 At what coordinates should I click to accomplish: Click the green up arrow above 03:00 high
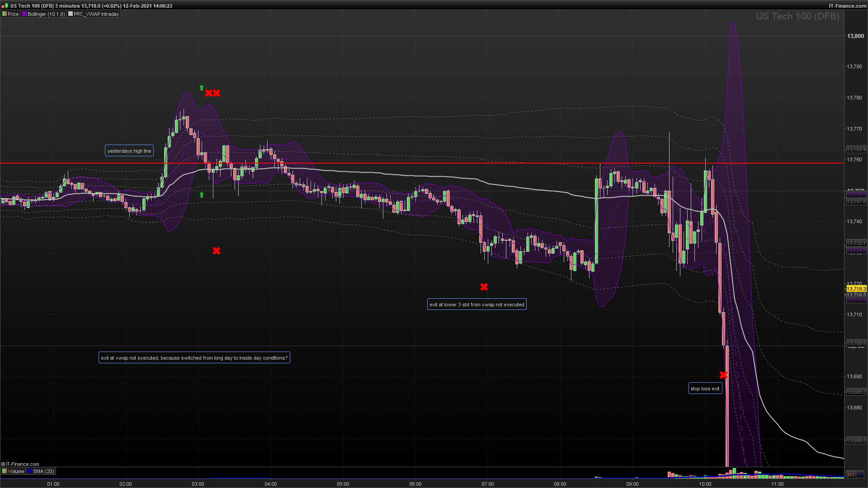coord(202,88)
